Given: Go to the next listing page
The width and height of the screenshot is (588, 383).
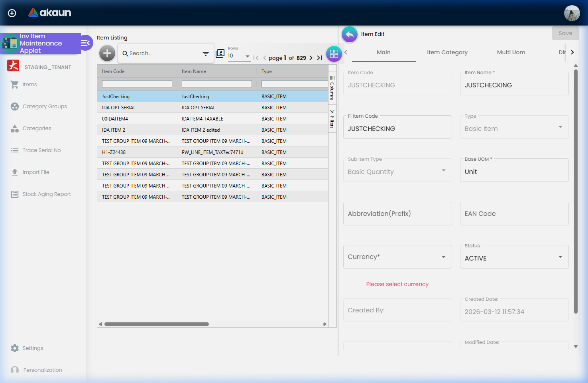Looking at the screenshot, I should point(311,58).
